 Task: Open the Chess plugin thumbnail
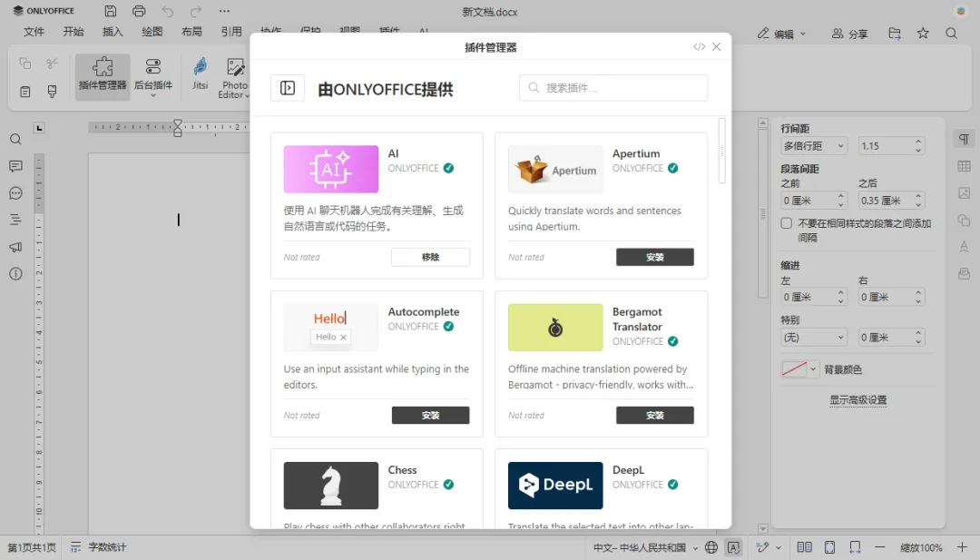[x=330, y=485]
